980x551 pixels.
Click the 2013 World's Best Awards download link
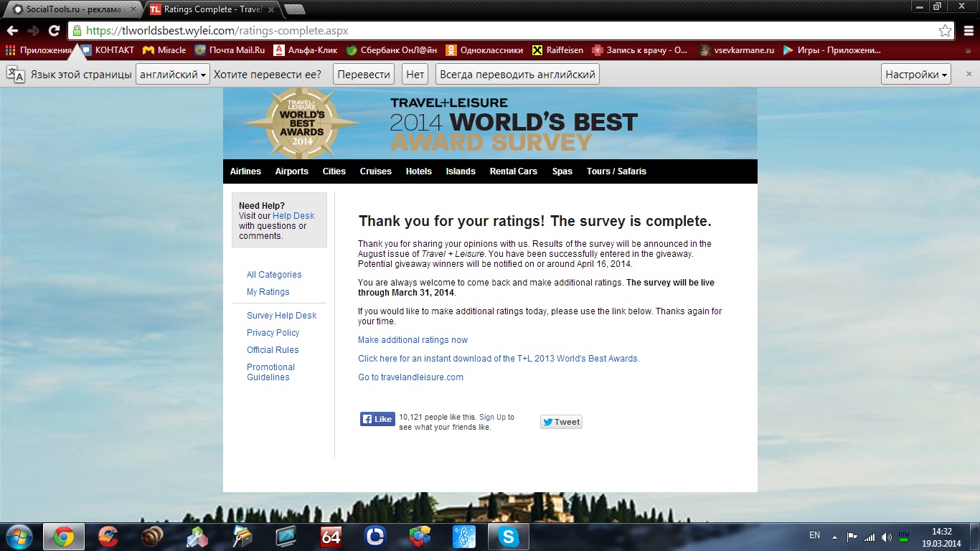499,359
